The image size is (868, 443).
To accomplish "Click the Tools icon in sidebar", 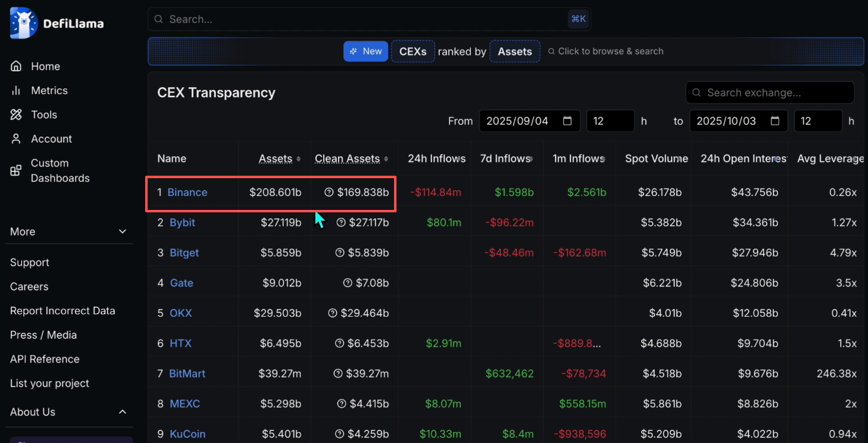I will (x=16, y=115).
